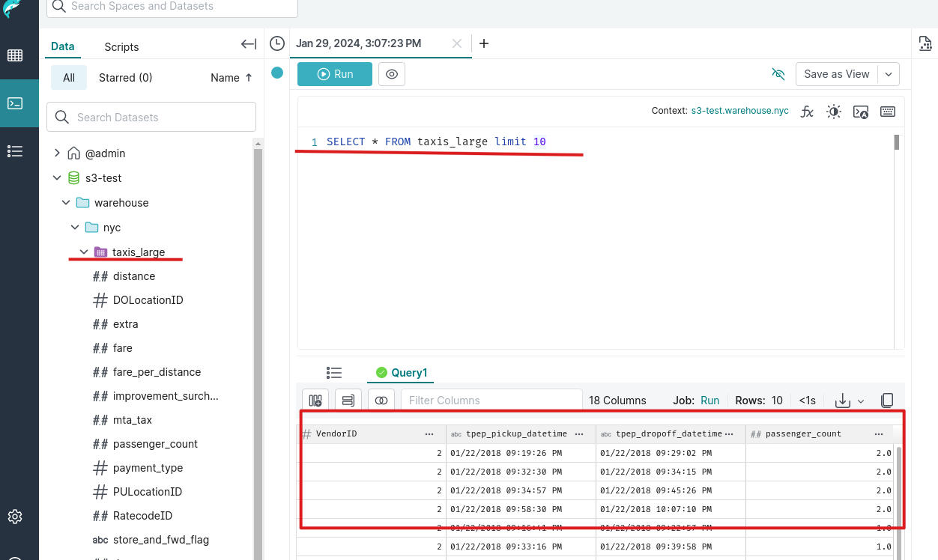Open query history clock icon

tap(277, 43)
